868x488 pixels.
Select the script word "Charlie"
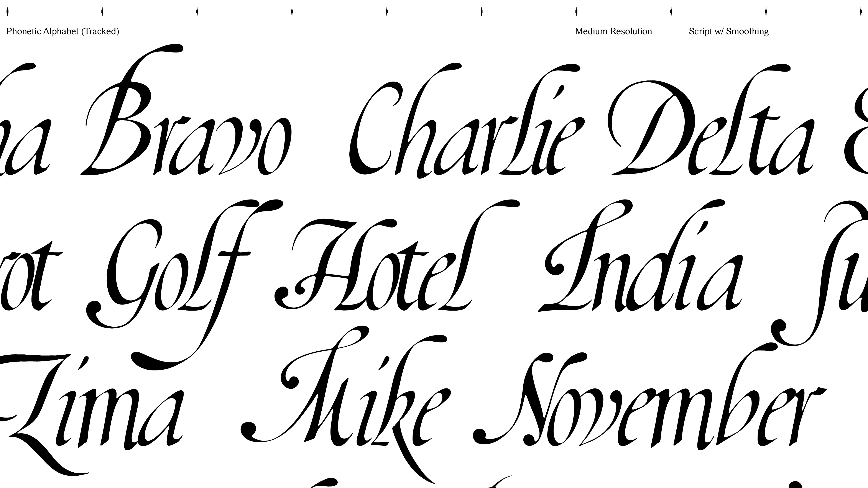coord(467,121)
